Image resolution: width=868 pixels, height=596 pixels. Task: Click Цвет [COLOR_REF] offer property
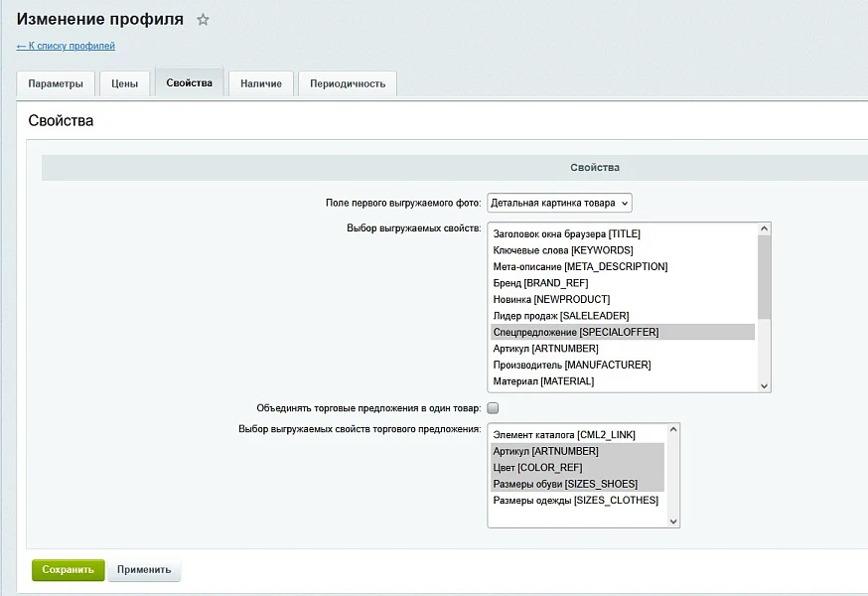(x=577, y=468)
